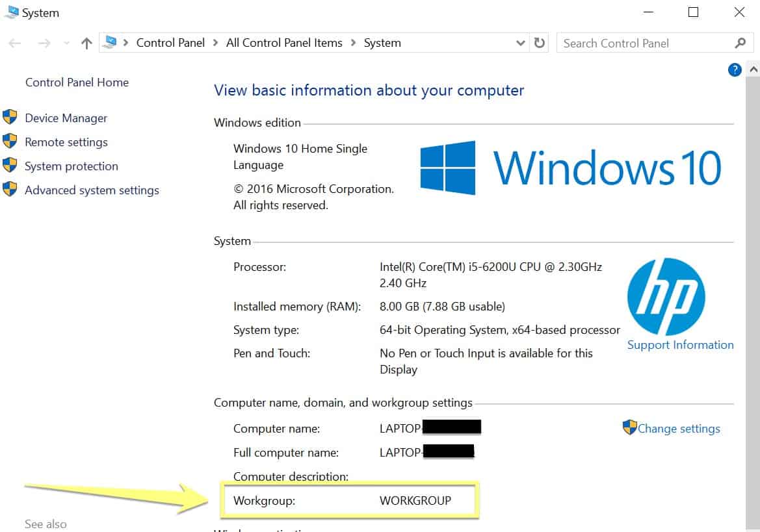Expand the chevron before Control Panel breadcrumb
Image resolution: width=760 pixels, height=532 pixels.
[126, 43]
